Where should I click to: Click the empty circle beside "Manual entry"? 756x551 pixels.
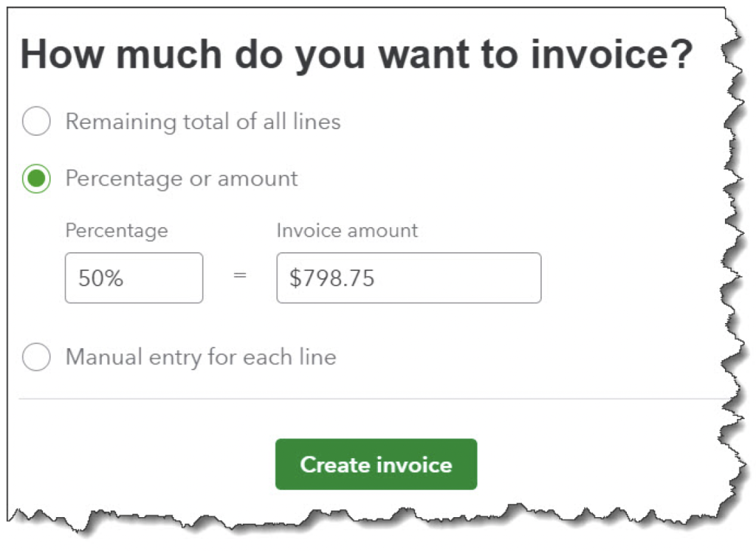[36, 358]
